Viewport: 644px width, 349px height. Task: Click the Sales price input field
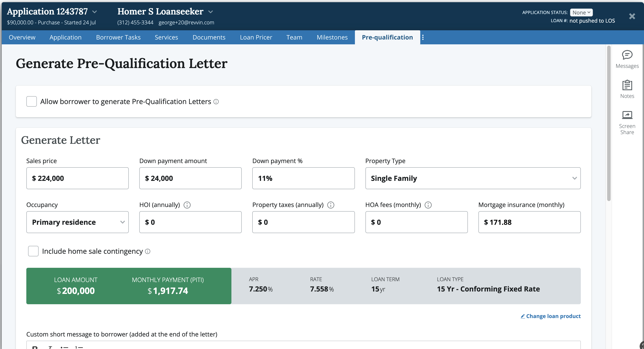(77, 178)
